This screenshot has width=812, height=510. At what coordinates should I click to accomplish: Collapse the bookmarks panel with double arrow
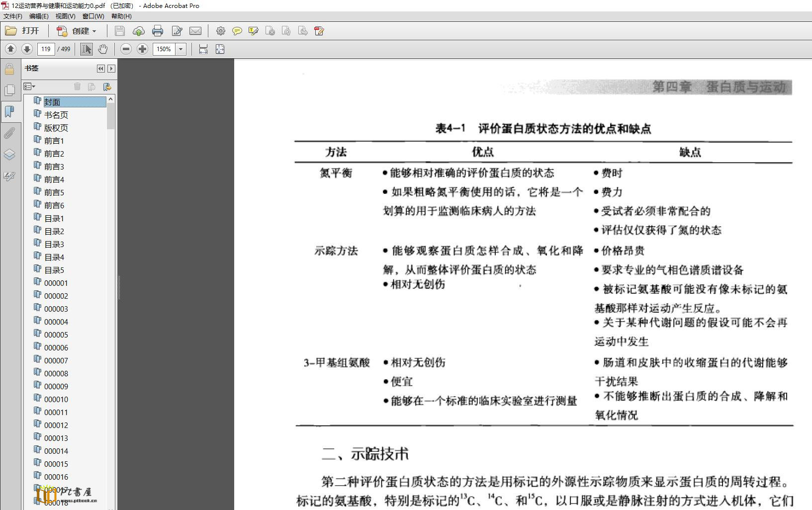click(101, 69)
